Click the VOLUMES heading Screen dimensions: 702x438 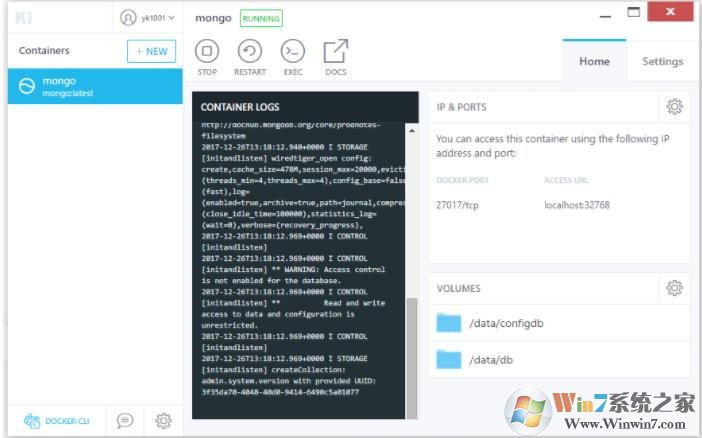[x=458, y=288]
